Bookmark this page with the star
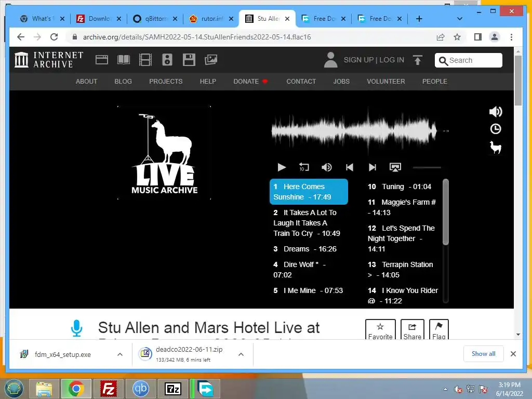 click(x=457, y=37)
